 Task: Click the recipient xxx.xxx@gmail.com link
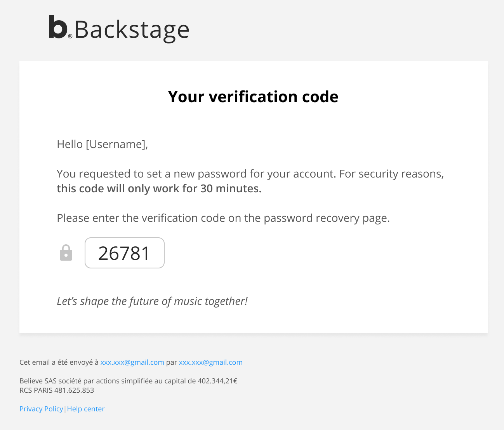[x=132, y=362]
